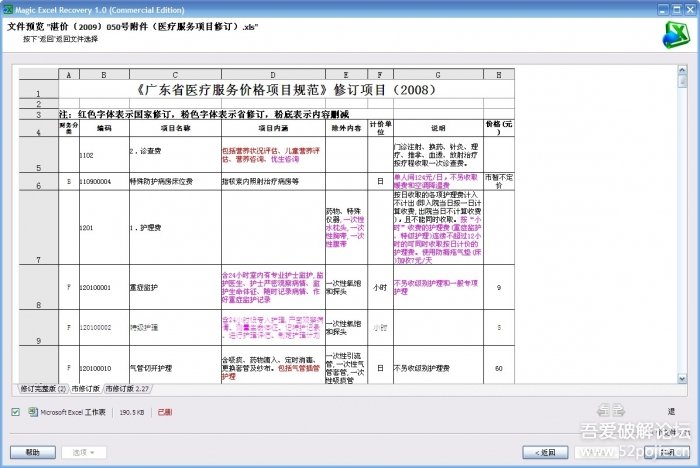Click the Microsoft Excel worksheet file icon

(x=32, y=411)
